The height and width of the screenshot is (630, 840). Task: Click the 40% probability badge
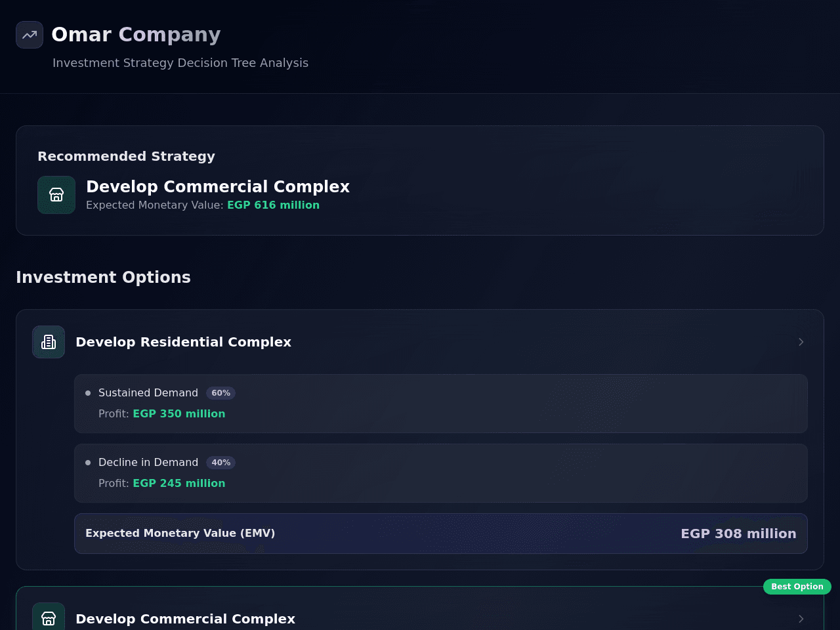tap(220, 463)
